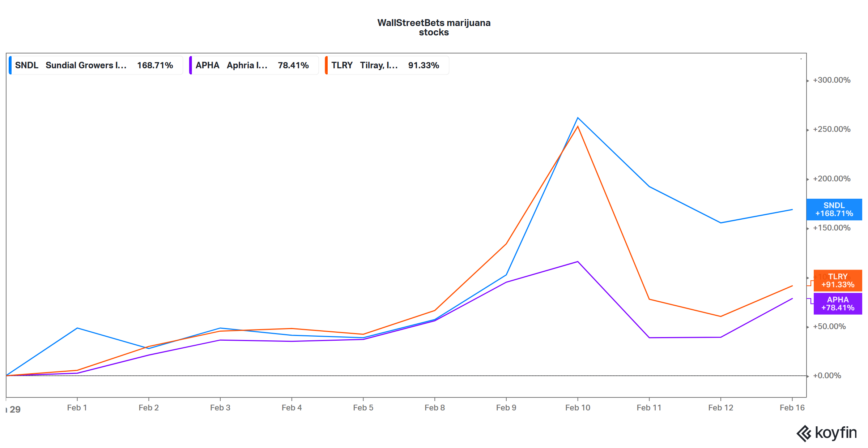
Task: Click the SNDL +168.71% price tag
Action: 834,210
